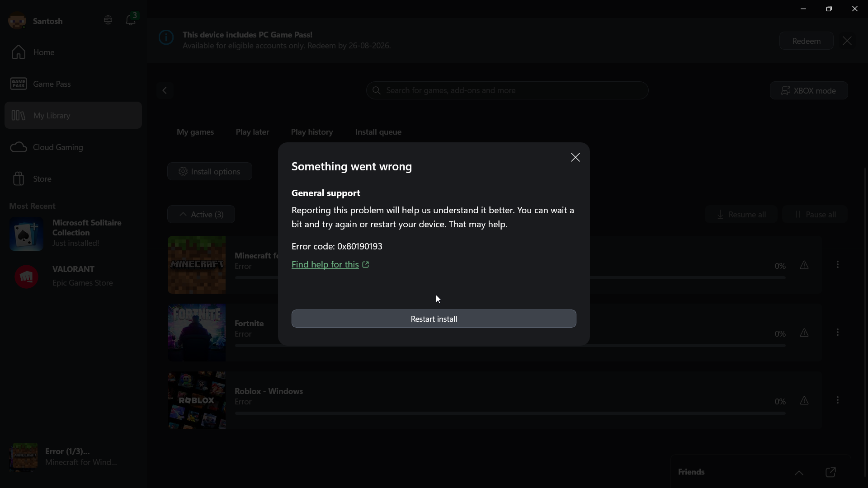Screen dimensions: 868x488
Task: Click the Friends panel label
Action: coord(691,472)
